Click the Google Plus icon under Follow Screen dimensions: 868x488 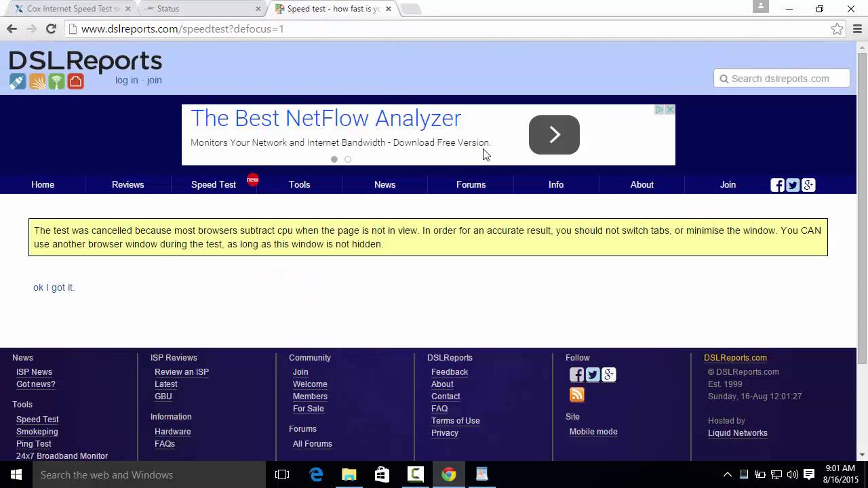(x=609, y=375)
